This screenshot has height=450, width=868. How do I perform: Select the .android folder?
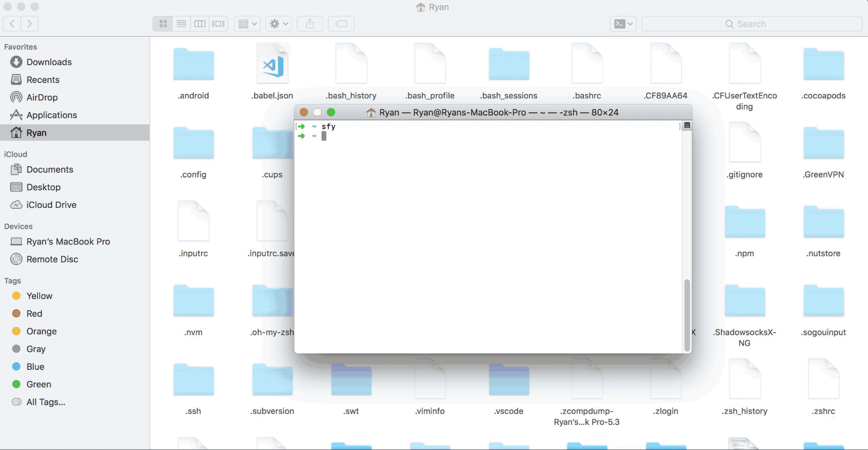pyautogui.click(x=193, y=64)
